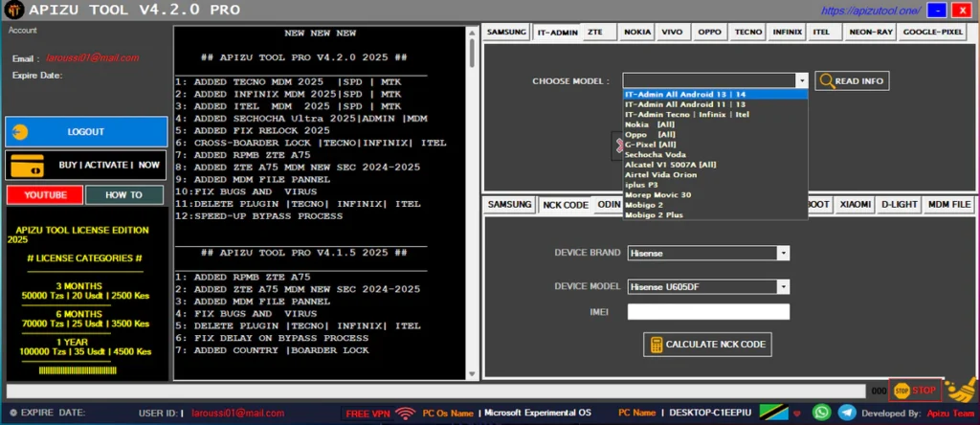Click the magnifier icon on READ INFO

pos(826,80)
